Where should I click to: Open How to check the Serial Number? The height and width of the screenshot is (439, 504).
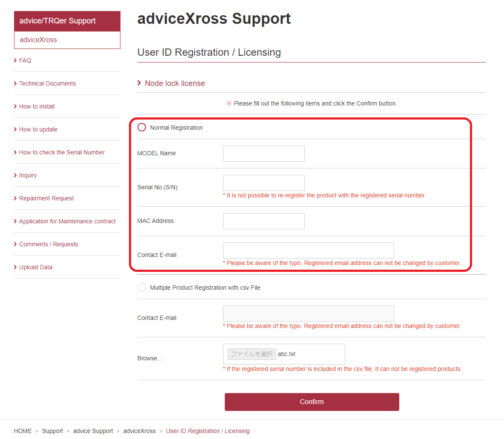point(62,152)
